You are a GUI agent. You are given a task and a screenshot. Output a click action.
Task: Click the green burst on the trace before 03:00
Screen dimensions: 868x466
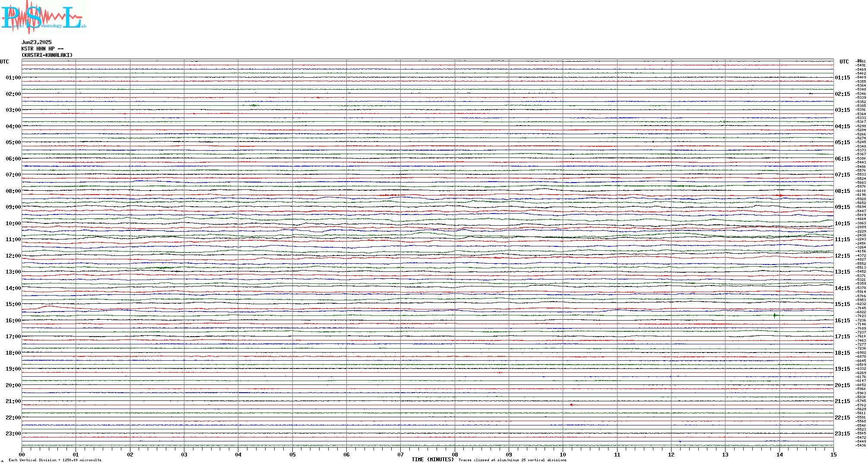(x=253, y=105)
